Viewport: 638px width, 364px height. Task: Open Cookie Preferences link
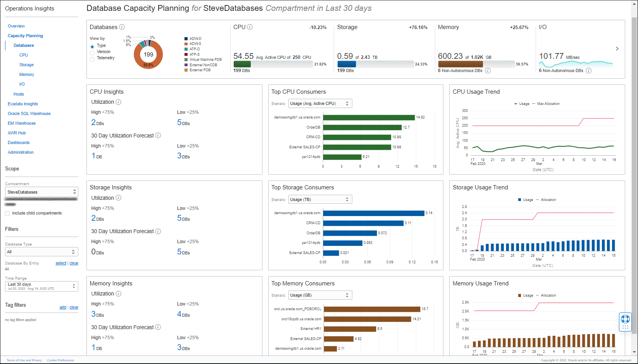tap(60, 360)
